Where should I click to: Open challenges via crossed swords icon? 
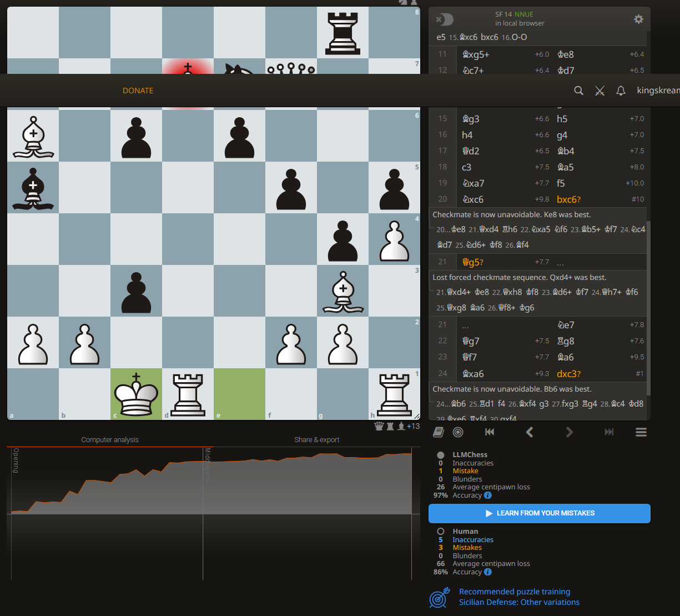point(600,91)
